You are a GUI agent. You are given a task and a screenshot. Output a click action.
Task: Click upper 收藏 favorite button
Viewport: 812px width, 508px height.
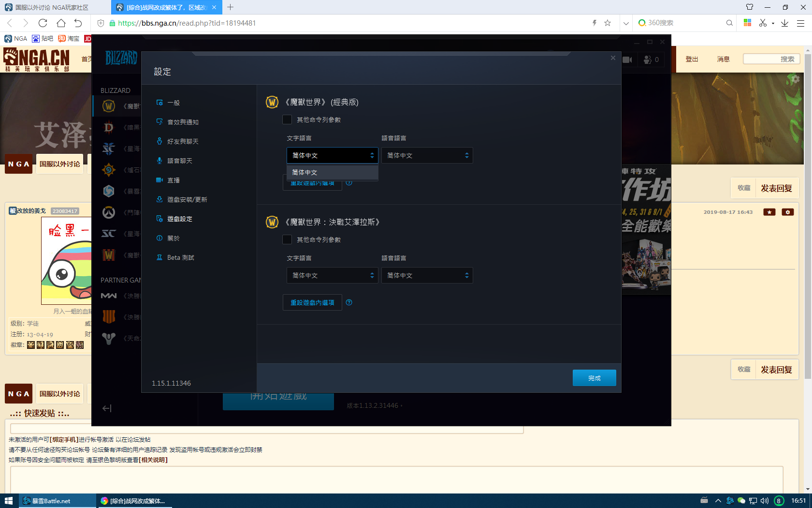(744, 188)
